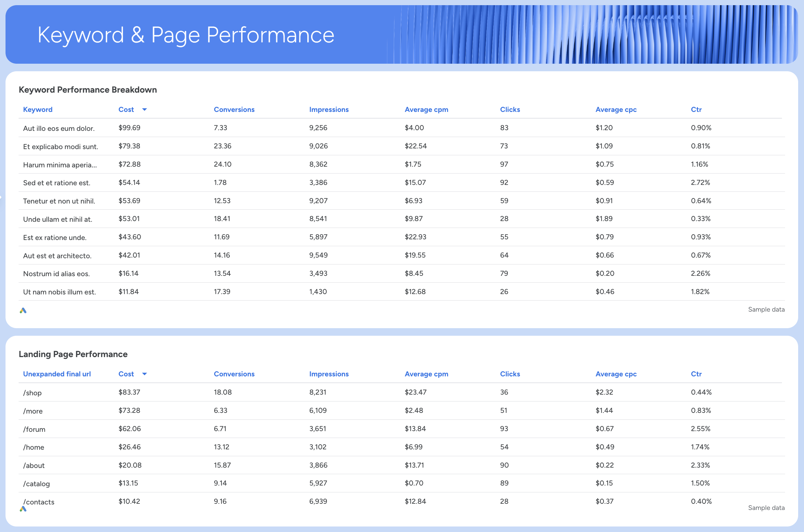Sort landing pages by the Ctr column

pos(696,374)
